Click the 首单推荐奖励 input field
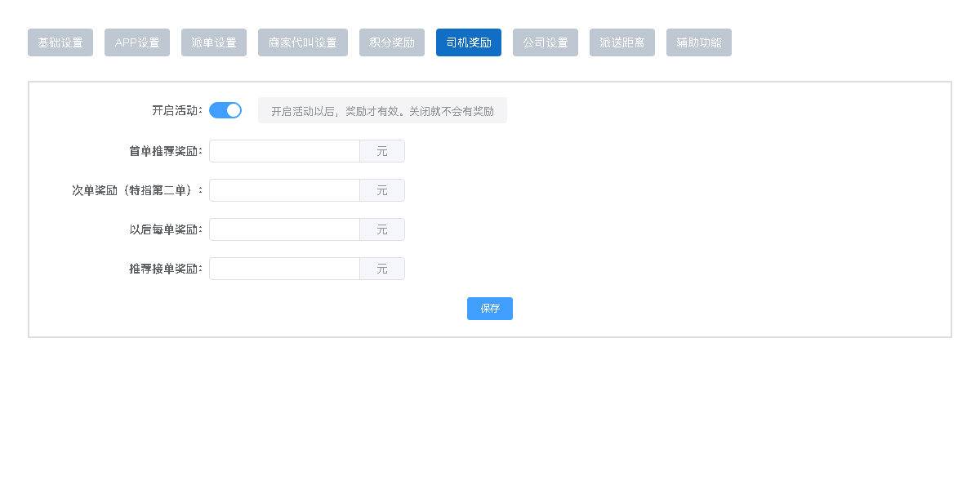The image size is (980, 485). coord(284,151)
